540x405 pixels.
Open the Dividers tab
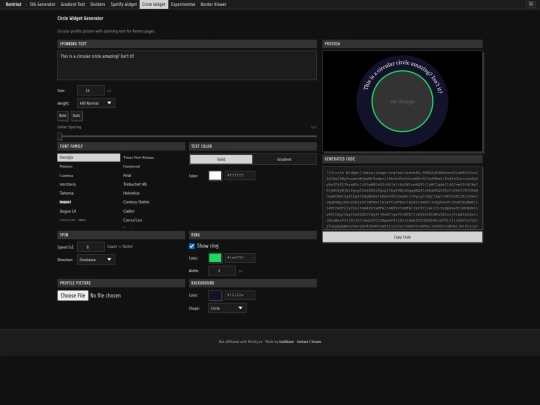[x=97, y=4]
